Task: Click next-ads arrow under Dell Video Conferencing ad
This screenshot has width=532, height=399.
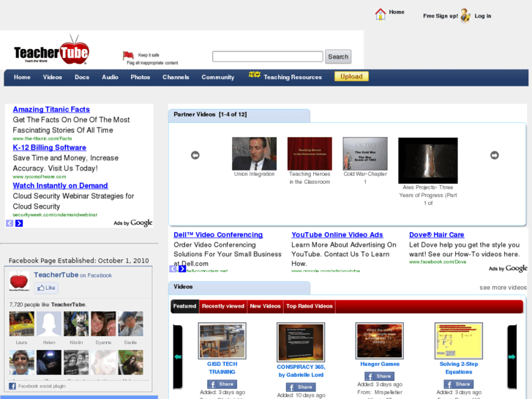Action: [182, 269]
